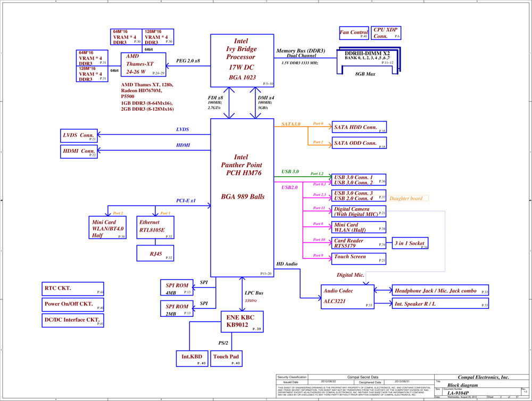Click the "33MHz" label
This screenshot has width=532, height=401.
[x=251, y=301]
